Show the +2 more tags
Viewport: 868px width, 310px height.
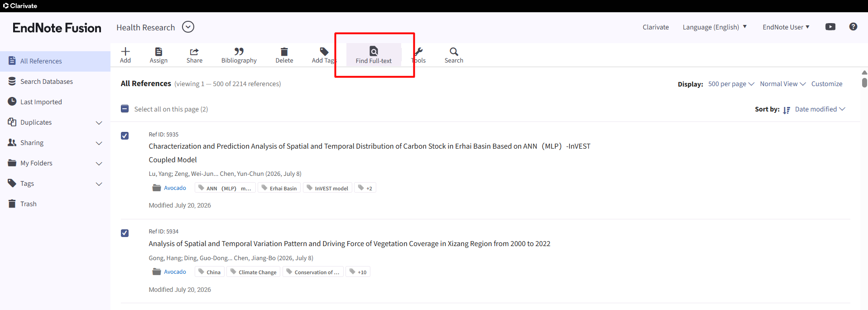point(365,188)
